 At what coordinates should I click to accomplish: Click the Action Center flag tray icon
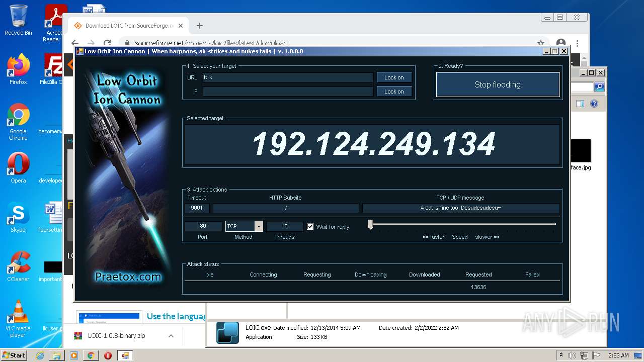pos(596,355)
